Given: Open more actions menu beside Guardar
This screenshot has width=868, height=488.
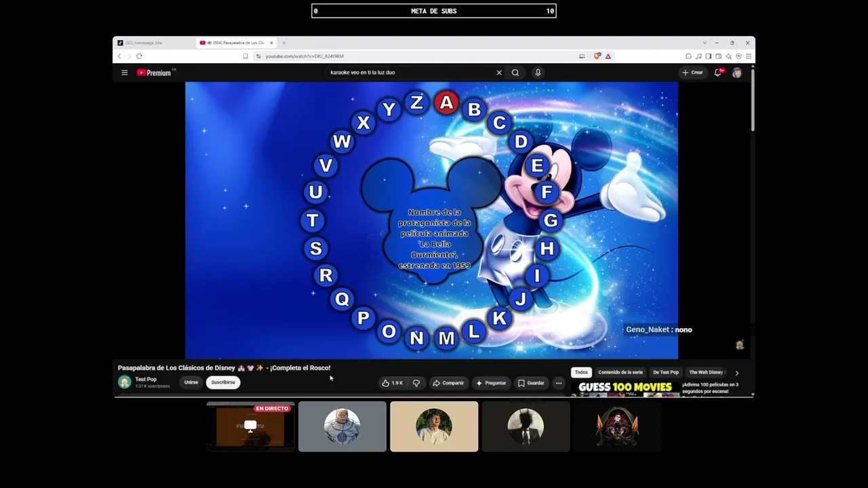Looking at the screenshot, I should (x=559, y=383).
